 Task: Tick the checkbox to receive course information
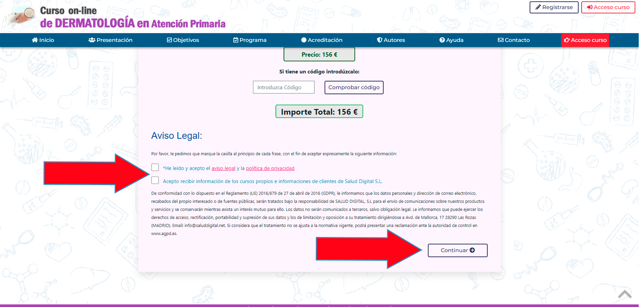click(x=155, y=180)
